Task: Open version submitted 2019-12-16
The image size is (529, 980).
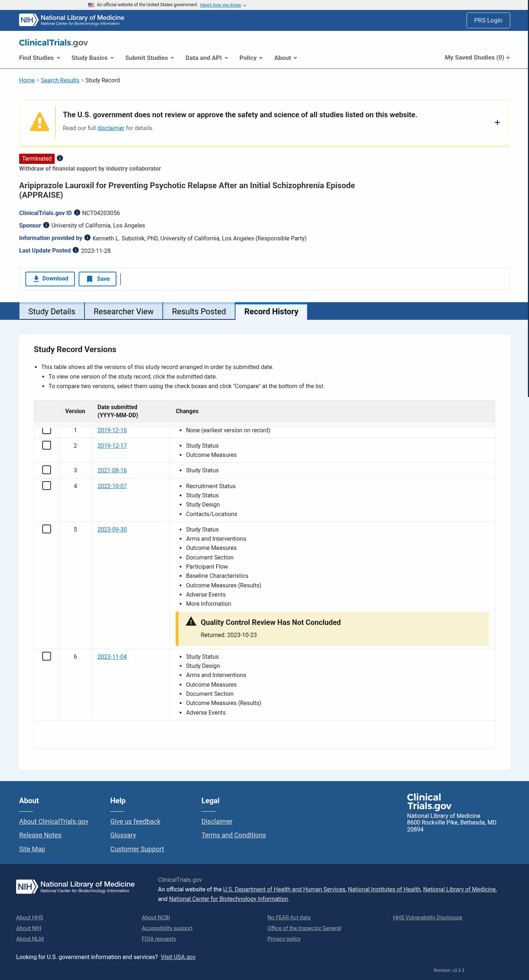Action: coord(112,430)
